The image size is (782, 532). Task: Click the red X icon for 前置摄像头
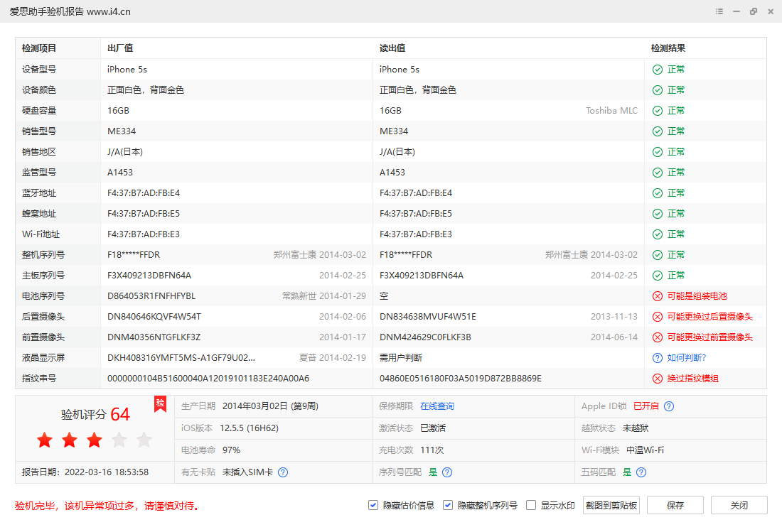point(658,337)
